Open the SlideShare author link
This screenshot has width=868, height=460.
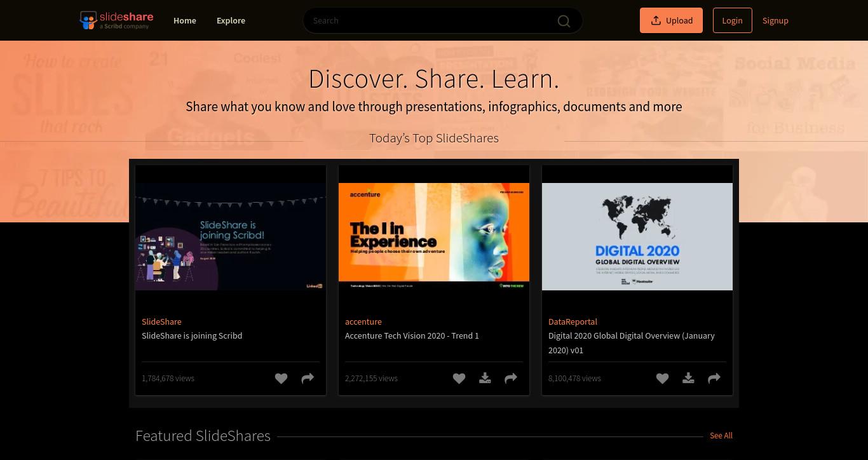pyautogui.click(x=161, y=321)
